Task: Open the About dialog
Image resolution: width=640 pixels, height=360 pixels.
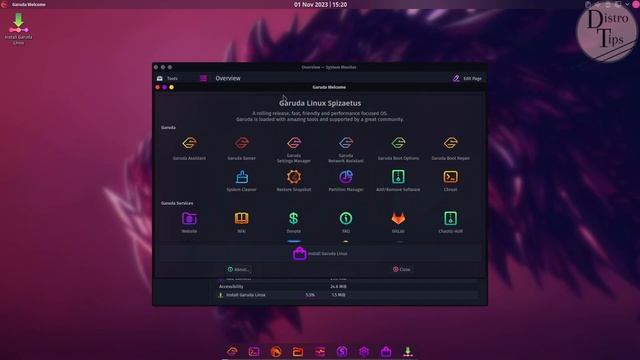Action: (238, 269)
